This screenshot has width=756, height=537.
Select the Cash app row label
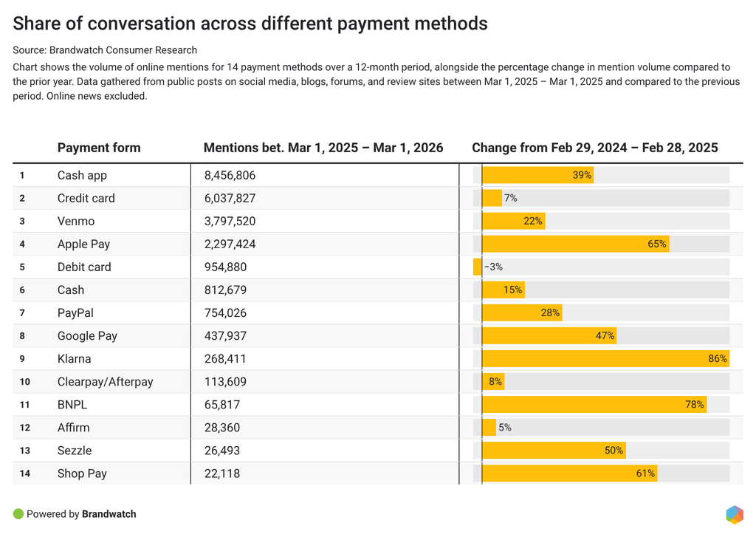tap(82, 176)
